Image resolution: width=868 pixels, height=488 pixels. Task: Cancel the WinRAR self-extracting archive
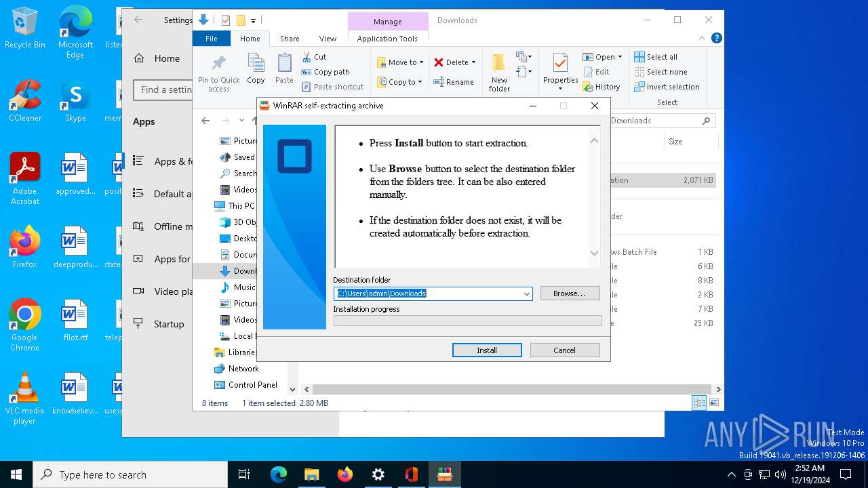click(565, 350)
